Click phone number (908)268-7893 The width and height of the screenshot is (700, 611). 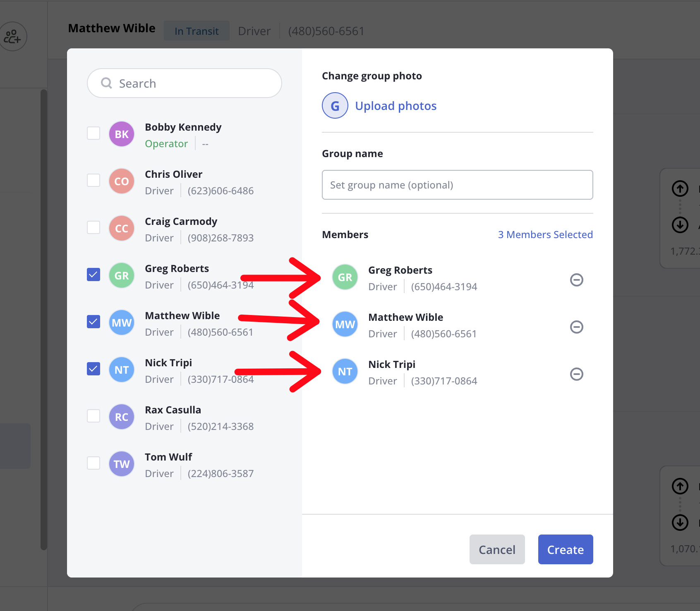tap(221, 238)
